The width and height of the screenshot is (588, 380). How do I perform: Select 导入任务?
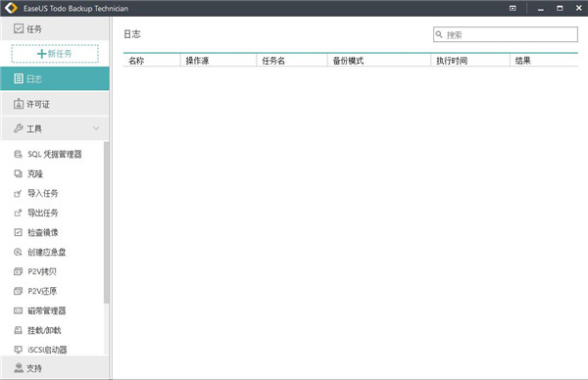(43, 193)
